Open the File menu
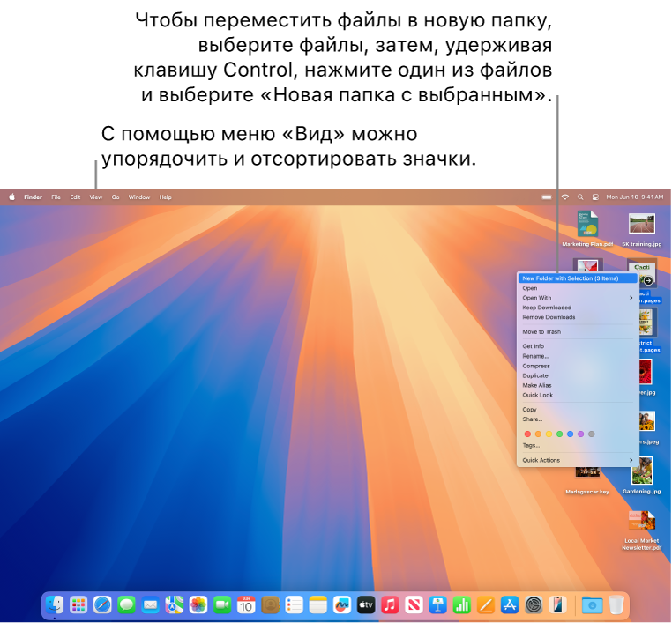Viewport: 672px width, 623px height. click(56, 197)
